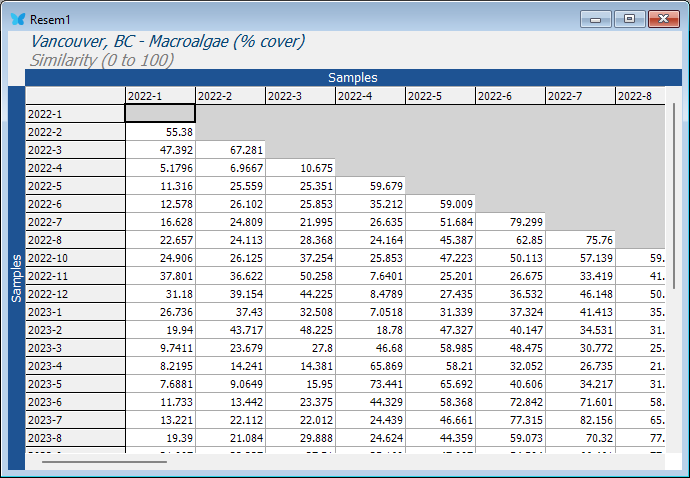Select the 2023-4 row header
Screen dimensions: 690x478
coord(75,366)
